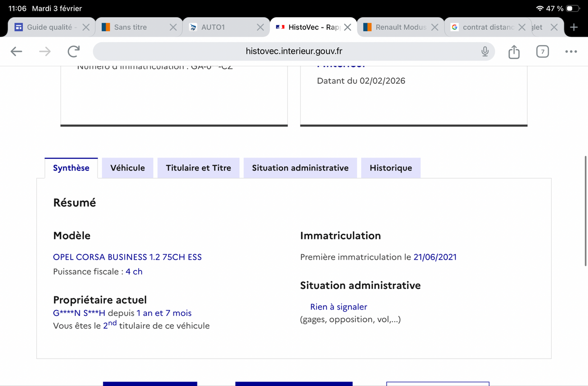Click Vous êtes le 2nd titulaire text
The width and height of the screenshot is (588, 386).
pyautogui.click(x=131, y=325)
